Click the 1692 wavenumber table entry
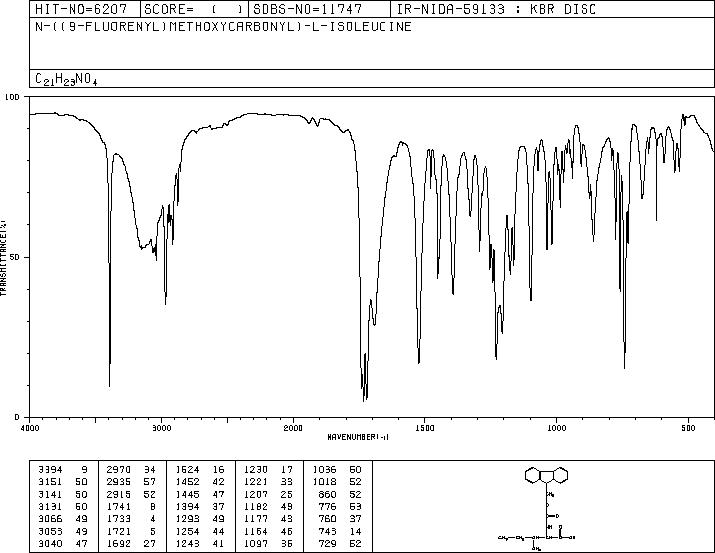The height and width of the screenshot is (553, 715). click(x=119, y=543)
